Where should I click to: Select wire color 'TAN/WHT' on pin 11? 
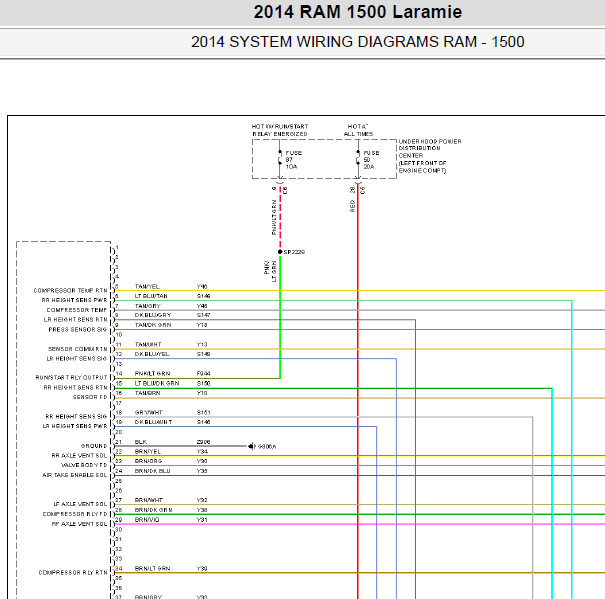click(148, 344)
